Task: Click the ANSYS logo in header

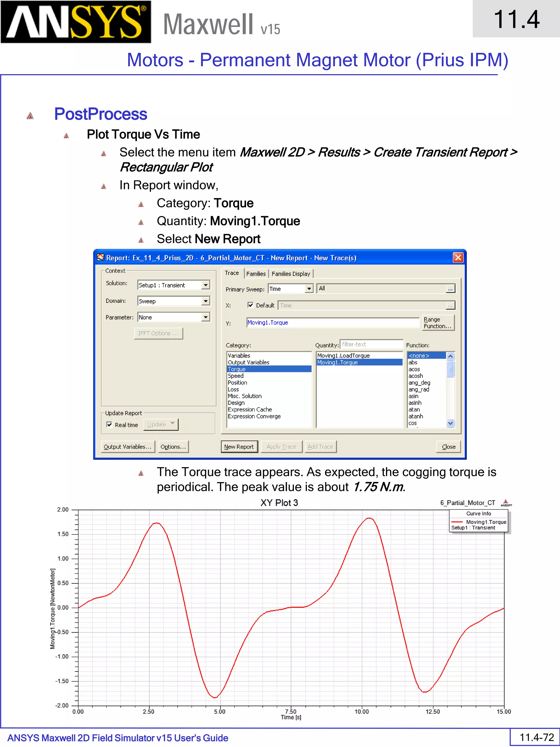Action: (x=76, y=22)
